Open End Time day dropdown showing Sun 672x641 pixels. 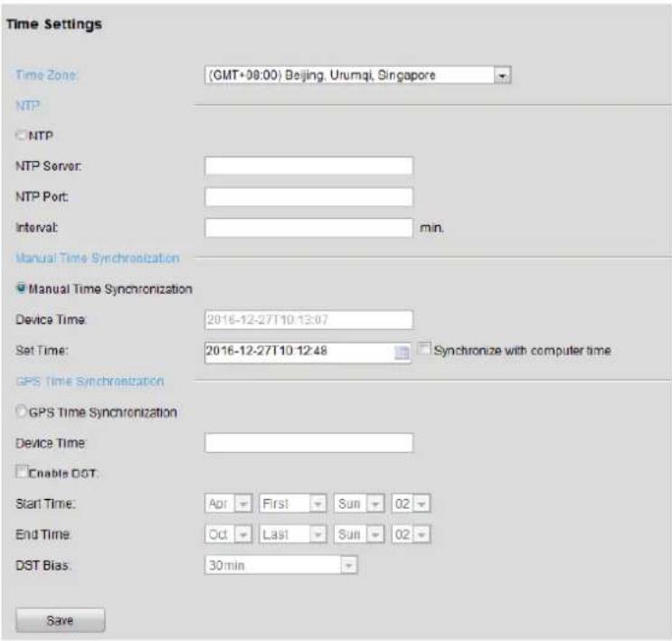click(x=359, y=534)
